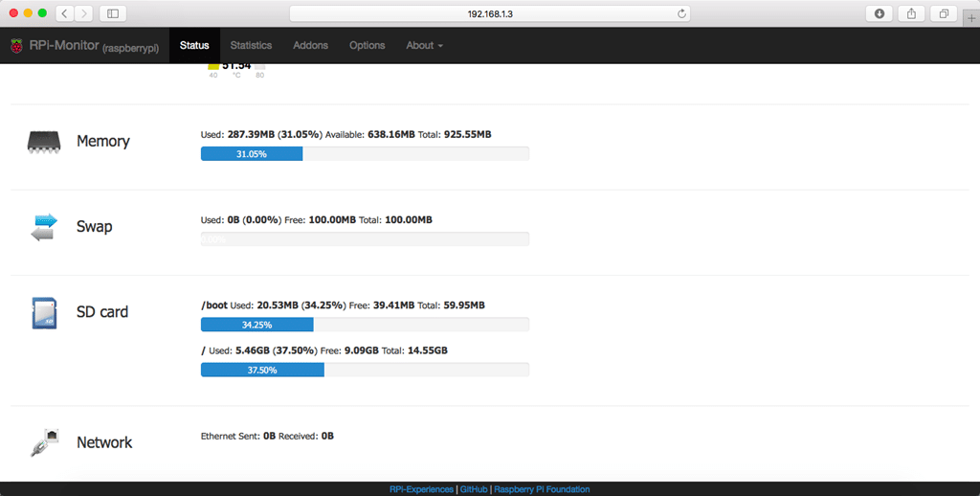Toggle the Safari sidebar button
This screenshot has width=980, height=496.
click(113, 13)
